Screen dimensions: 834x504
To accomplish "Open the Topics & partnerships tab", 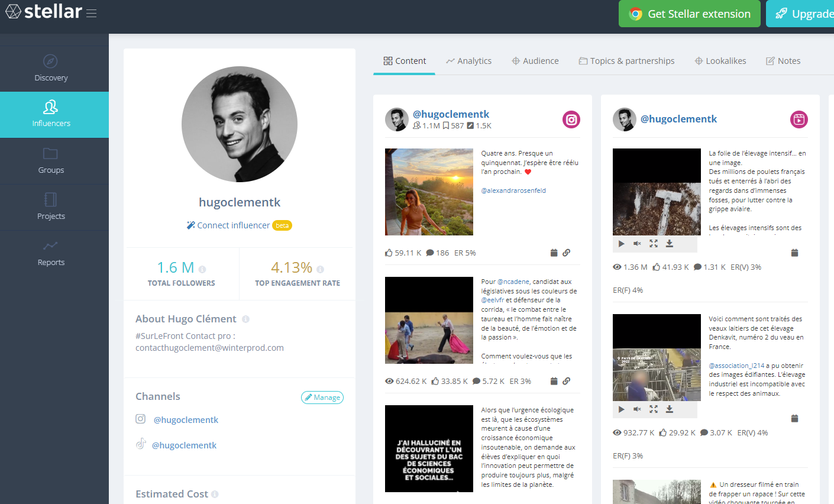I will 626,61.
